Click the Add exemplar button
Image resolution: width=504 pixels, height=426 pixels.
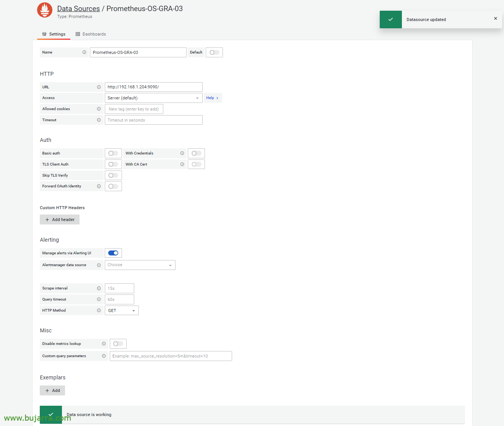[52, 390]
